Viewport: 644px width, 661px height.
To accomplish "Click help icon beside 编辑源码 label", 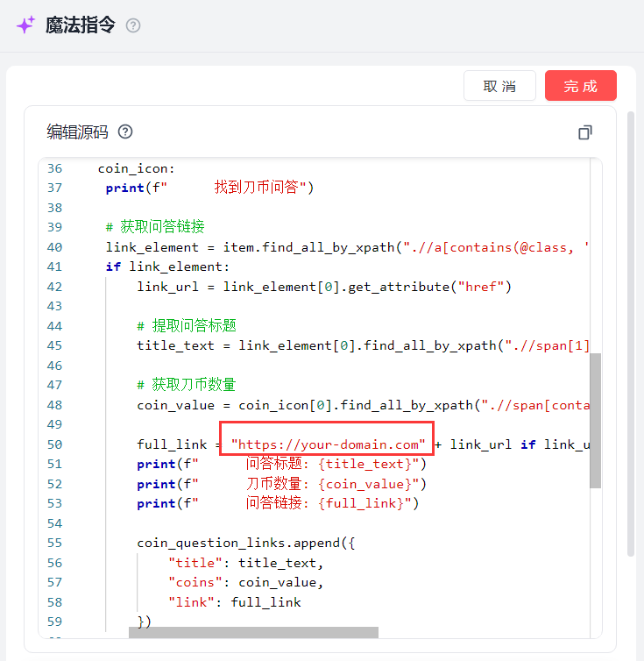I will tap(125, 132).
